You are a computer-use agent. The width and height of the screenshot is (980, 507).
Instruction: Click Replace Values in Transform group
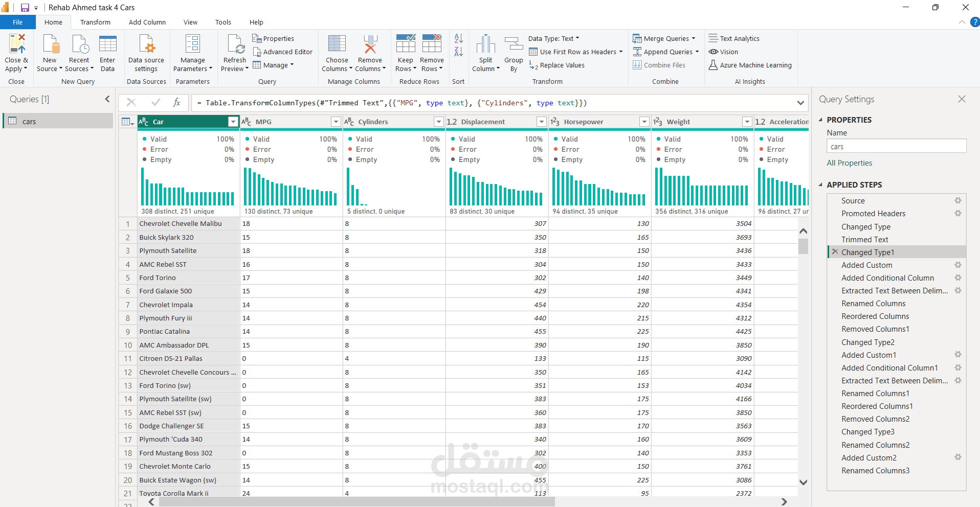556,65
